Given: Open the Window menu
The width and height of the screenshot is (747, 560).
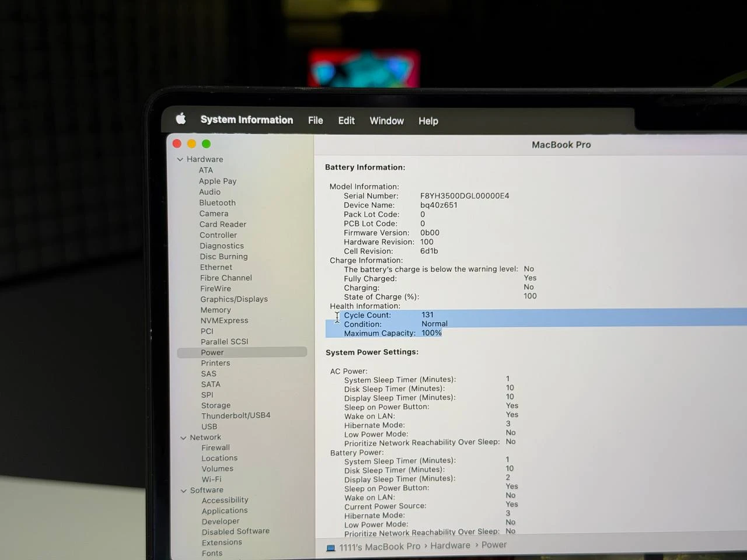Looking at the screenshot, I should (386, 121).
